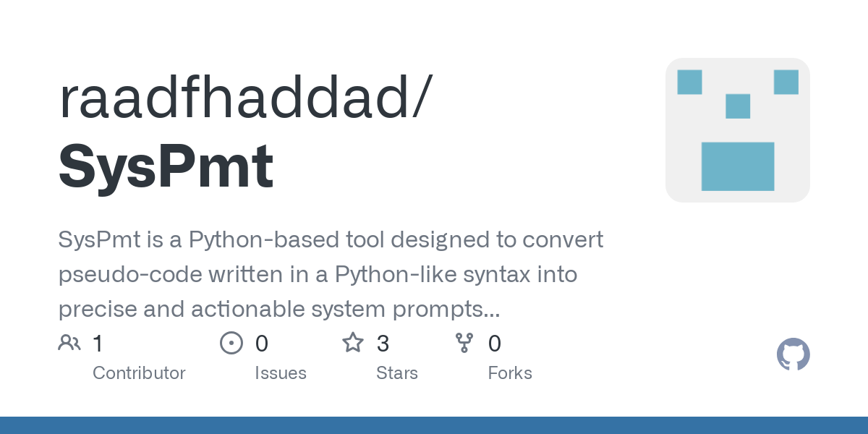Click the GitHub Octocat logo icon
Viewport: 868px width, 434px height.
coord(793,354)
